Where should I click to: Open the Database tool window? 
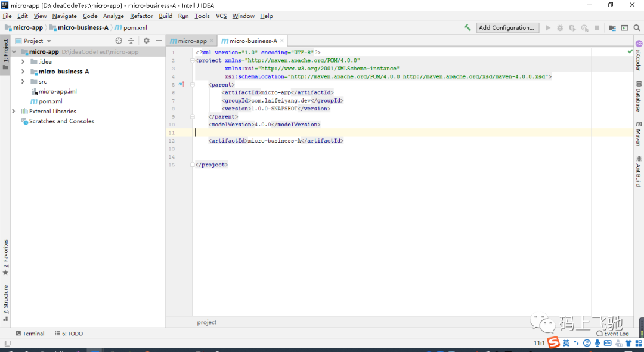[639, 96]
